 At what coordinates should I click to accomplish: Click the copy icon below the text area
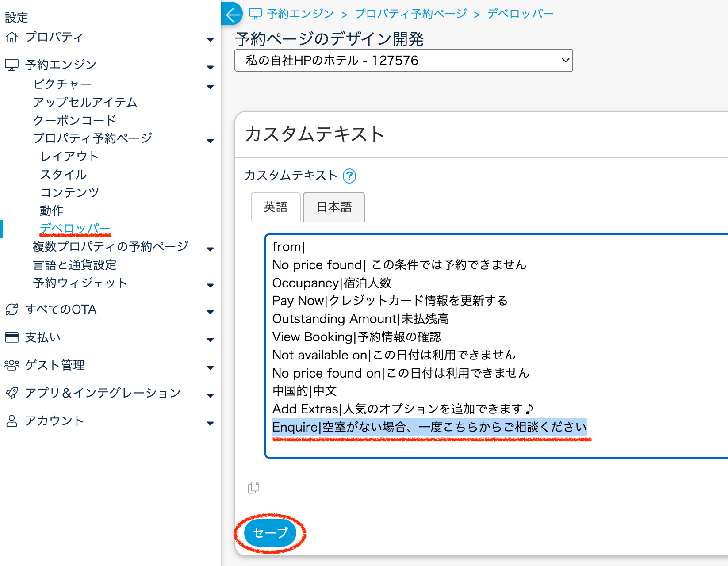pos(253,488)
